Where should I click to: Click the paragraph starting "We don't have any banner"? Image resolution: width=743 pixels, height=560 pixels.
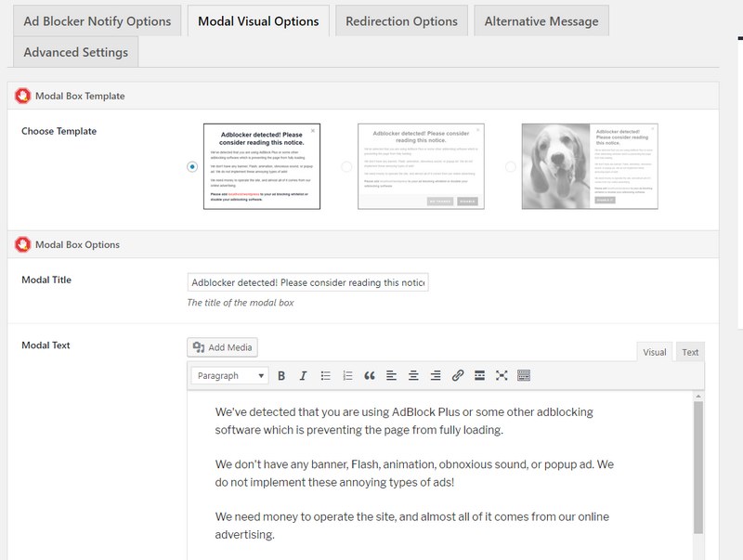(414, 473)
